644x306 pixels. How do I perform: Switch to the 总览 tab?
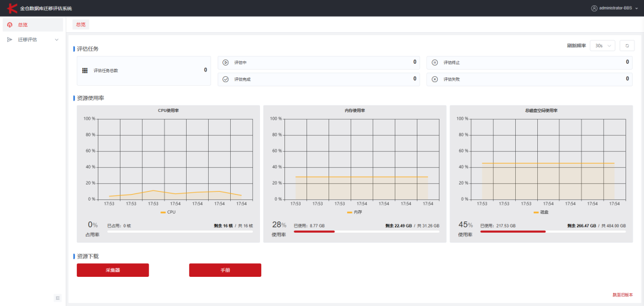[81, 24]
